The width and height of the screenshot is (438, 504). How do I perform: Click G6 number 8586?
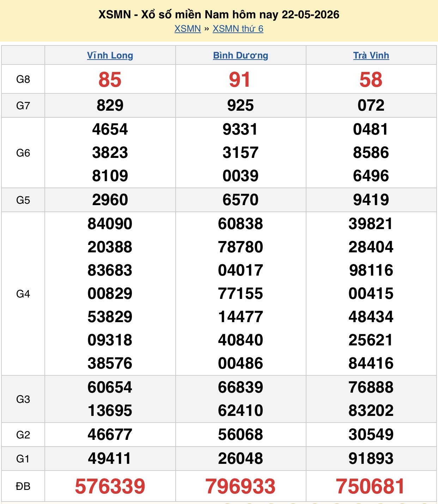[x=371, y=153]
